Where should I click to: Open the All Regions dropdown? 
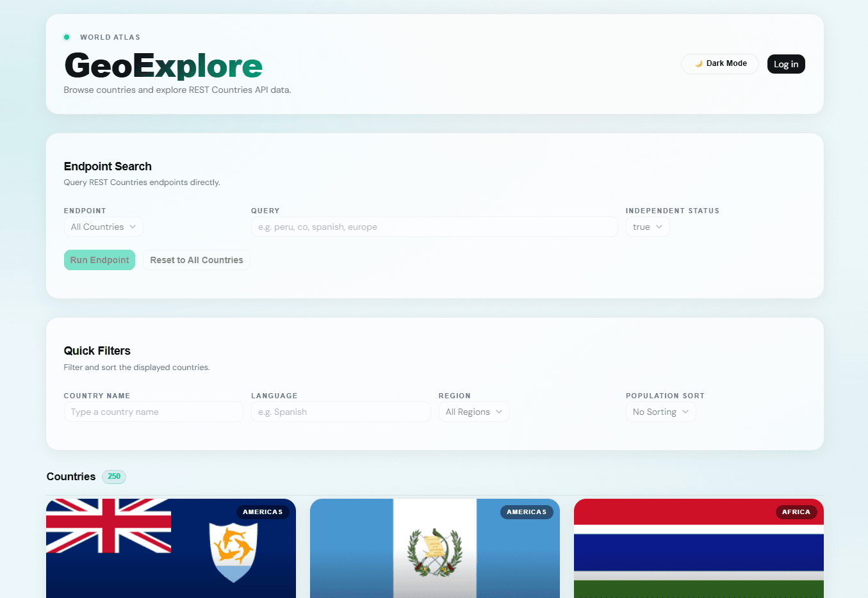[x=474, y=412]
